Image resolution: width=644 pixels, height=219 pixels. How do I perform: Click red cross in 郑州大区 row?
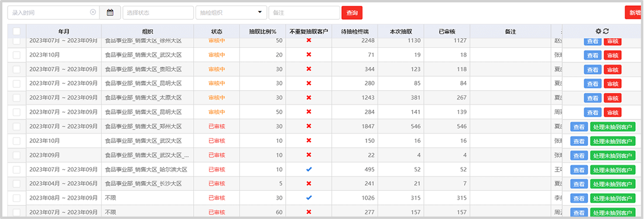click(309, 126)
